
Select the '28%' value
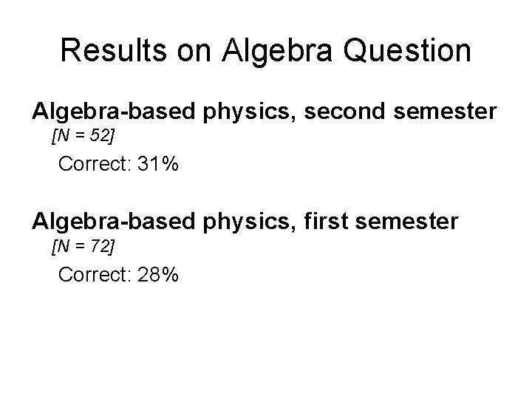(x=158, y=274)
